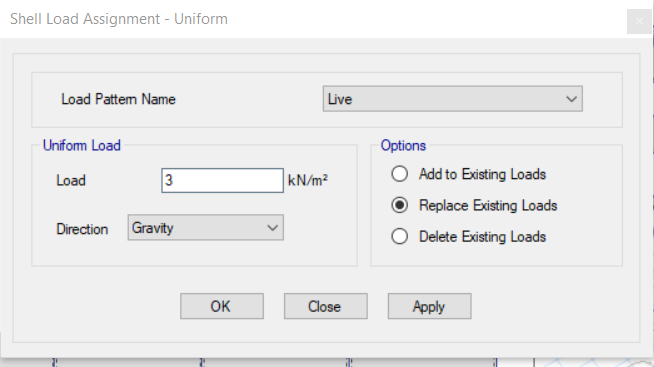This screenshot has width=654, height=367.
Task: Dismiss the dialog with the title bar X
Action: pyautogui.click(x=639, y=21)
